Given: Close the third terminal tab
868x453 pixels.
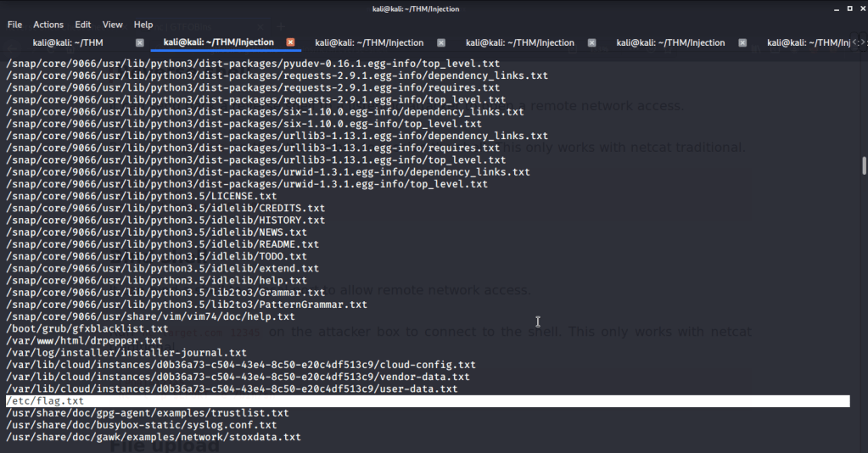Looking at the screenshot, I should coord(441,42).
